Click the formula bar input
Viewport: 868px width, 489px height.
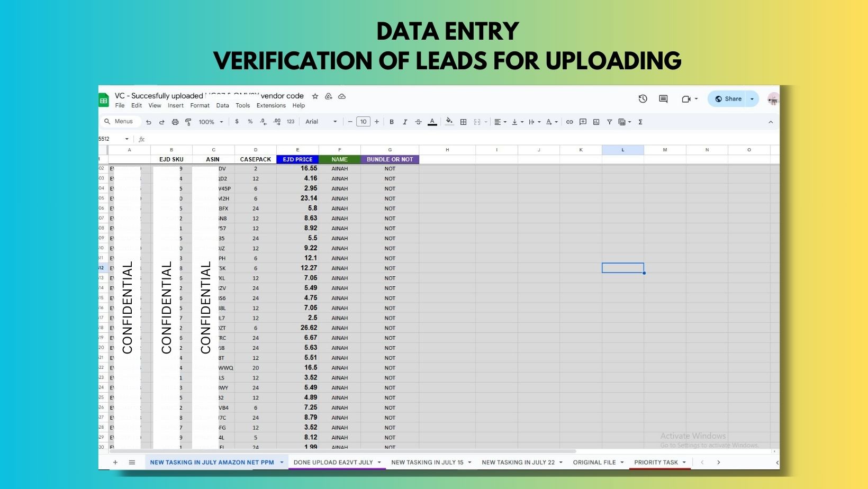click(x=460, y=139)
